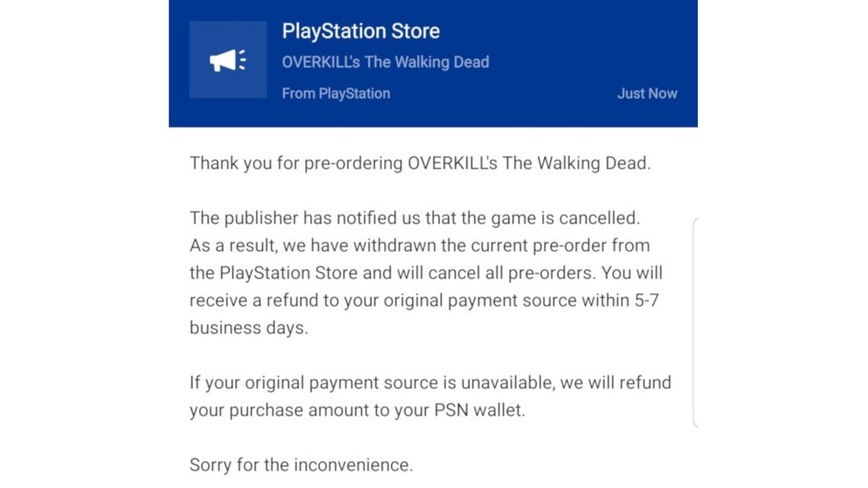Image resolution: width=868 pixels, height=488 pixels.
Task: Click the OVERKILL's The Walking Dead subtitle
Action: 385,62
